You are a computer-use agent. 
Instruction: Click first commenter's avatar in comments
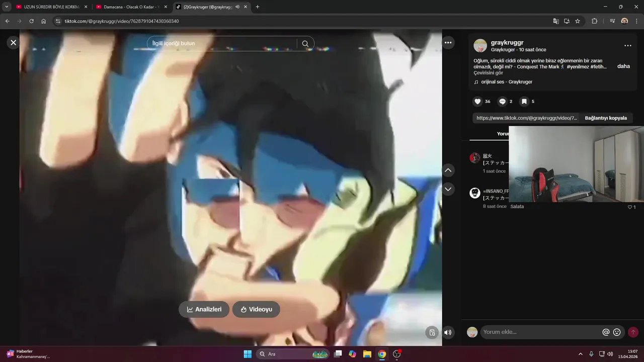475,158
